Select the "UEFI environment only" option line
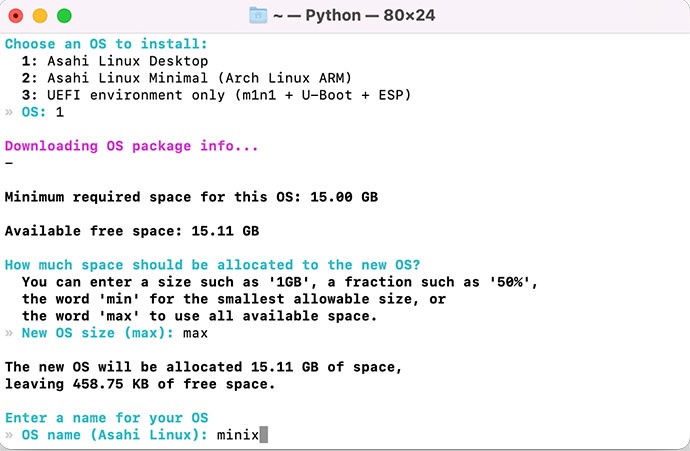 pyautogui.click(x=215, y=95)
